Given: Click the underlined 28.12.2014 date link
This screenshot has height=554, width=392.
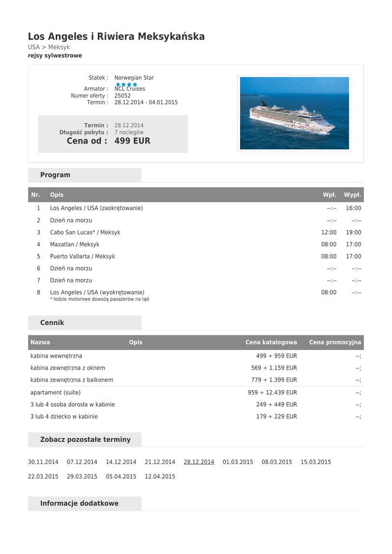Looking at the screenshot, I should (199, 462).
